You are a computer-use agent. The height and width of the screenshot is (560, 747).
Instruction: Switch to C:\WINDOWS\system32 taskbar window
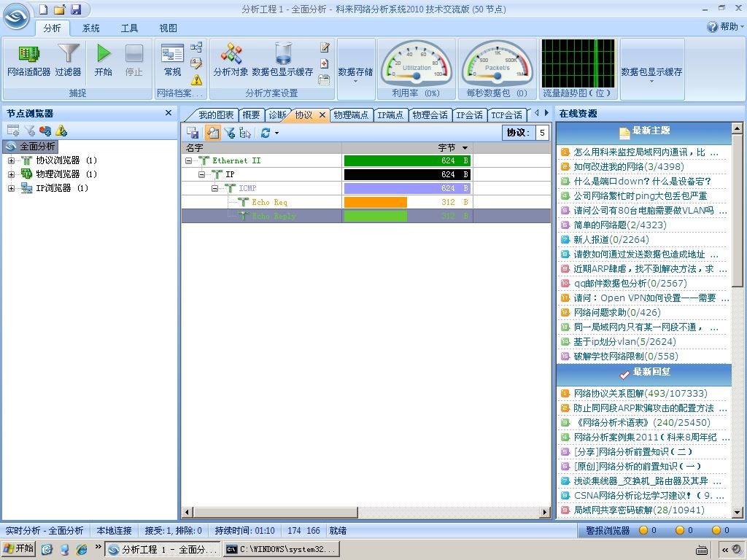281,549
